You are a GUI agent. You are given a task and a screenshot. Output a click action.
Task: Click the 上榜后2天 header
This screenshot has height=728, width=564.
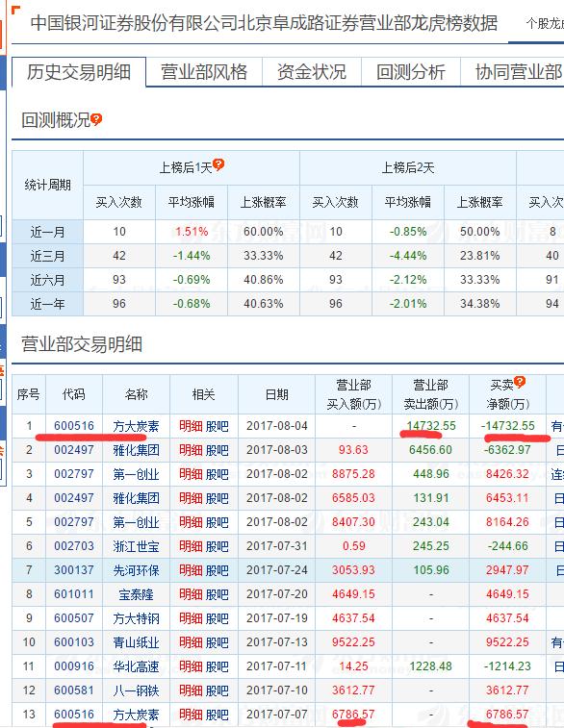click(x=408, y=167)
